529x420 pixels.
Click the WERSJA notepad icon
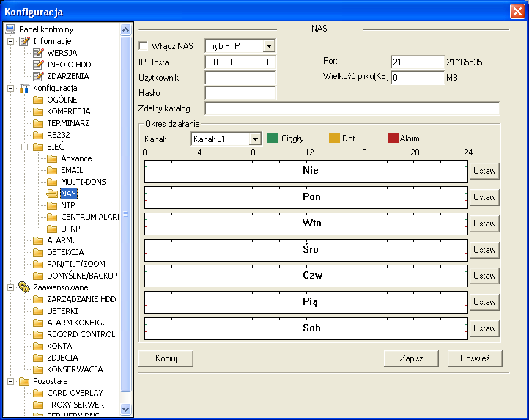[x=38, y=53]
